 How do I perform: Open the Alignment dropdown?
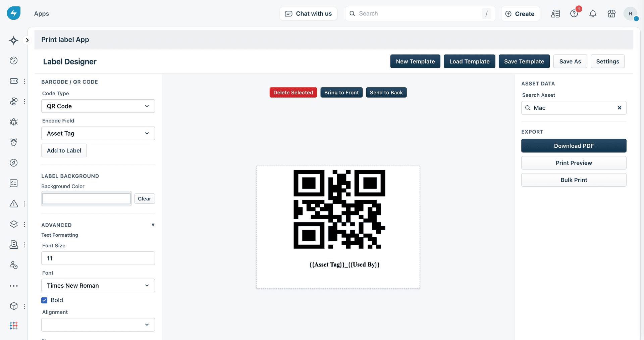point(98,325)
